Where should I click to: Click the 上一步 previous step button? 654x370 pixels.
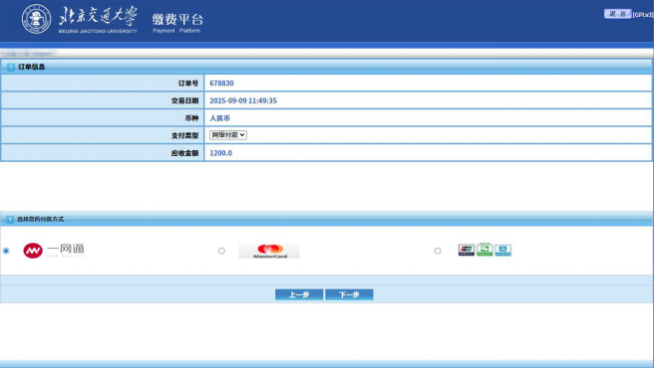[299, 294]
